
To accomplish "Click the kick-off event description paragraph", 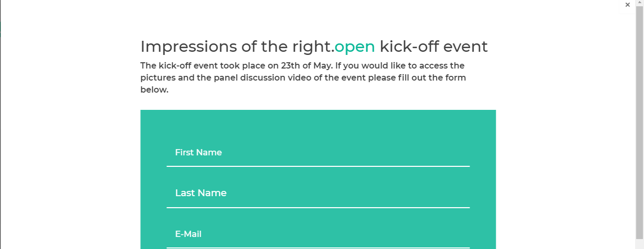I will [x=303, y=77].
